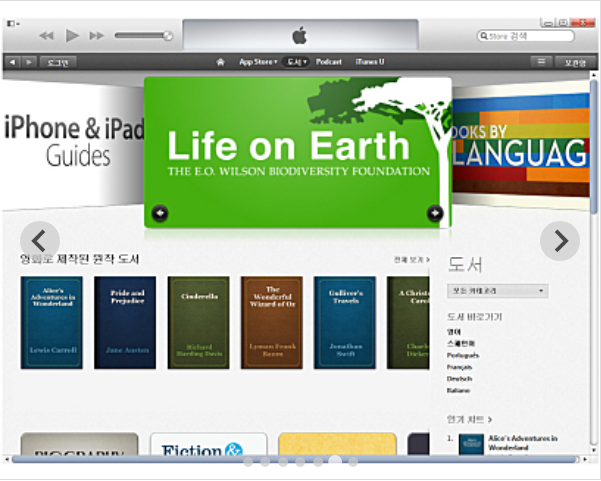Click the large gray next chevron
Viewport: 601px width, 481px height.
(x=560, y=241)
